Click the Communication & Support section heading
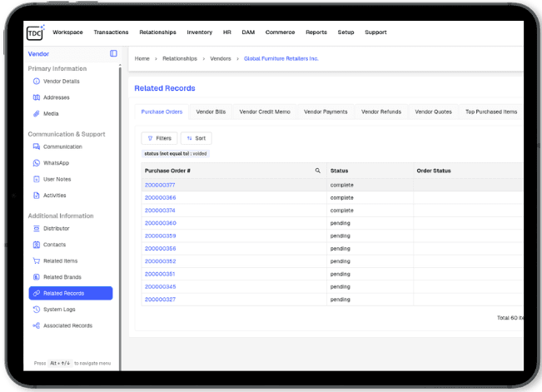 [67, 134]
